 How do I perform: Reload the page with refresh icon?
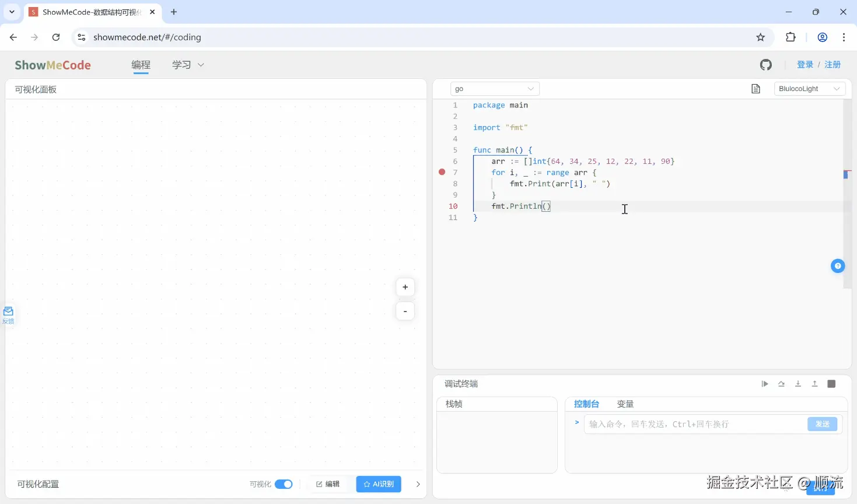coord(56,37)
